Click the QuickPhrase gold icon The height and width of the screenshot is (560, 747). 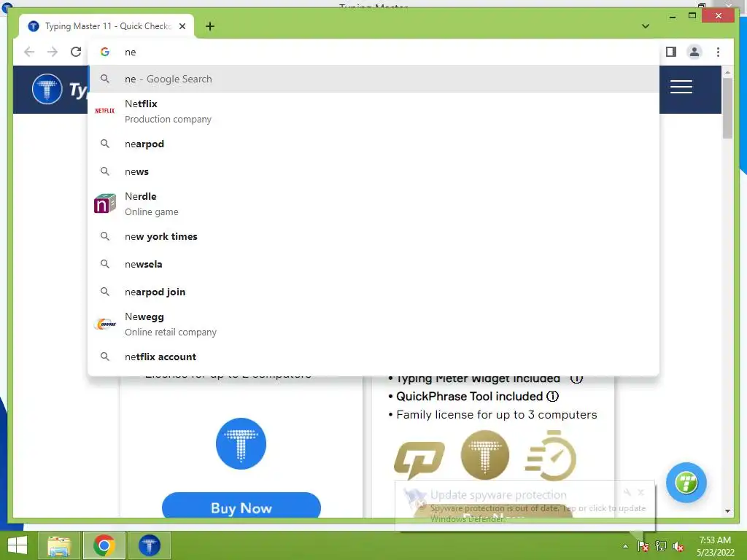point(419,459)
